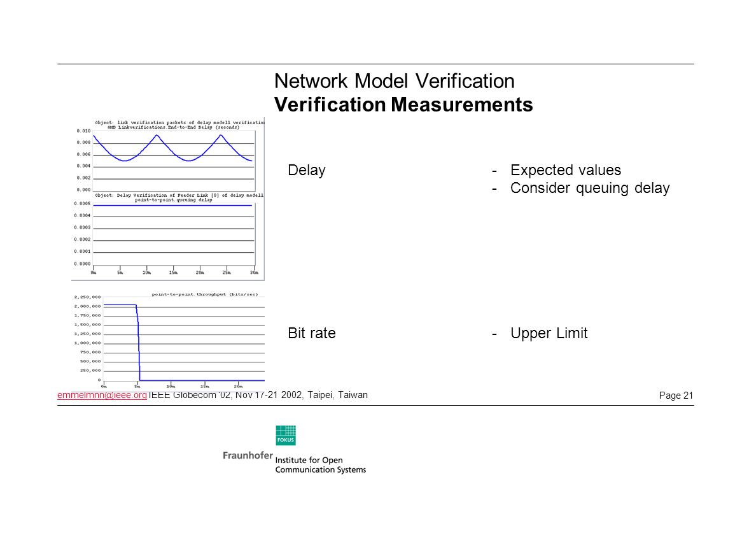
Task: Click the 0.010 axis label on delay chart
Action: [x=83, y=131]
